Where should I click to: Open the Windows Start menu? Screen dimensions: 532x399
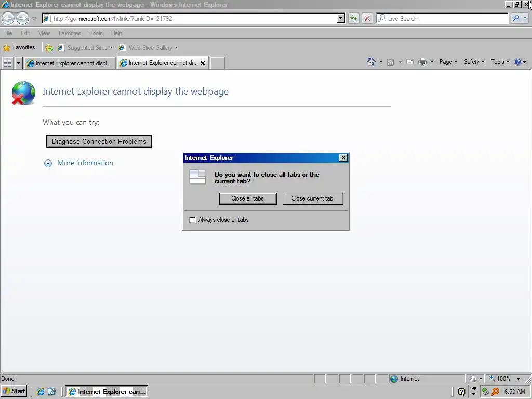tap(14, 391)
